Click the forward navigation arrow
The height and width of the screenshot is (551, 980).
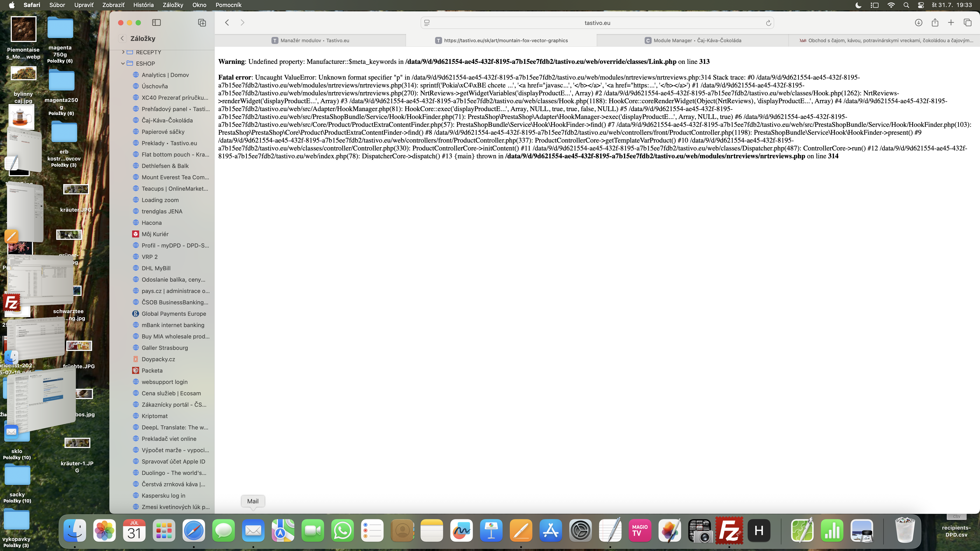coord(242,23)
